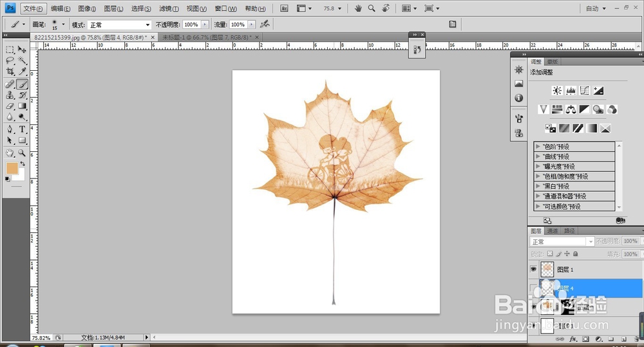The height and width of the screenshot is (347, 644).
Task: Add a layer mask button
Action: [585, 339]
